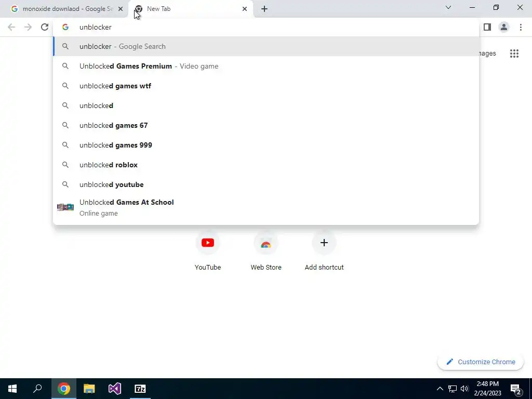This screenshot has height=399, width=532.
Task: Open the Images link at top right
Action: point(487,54)
